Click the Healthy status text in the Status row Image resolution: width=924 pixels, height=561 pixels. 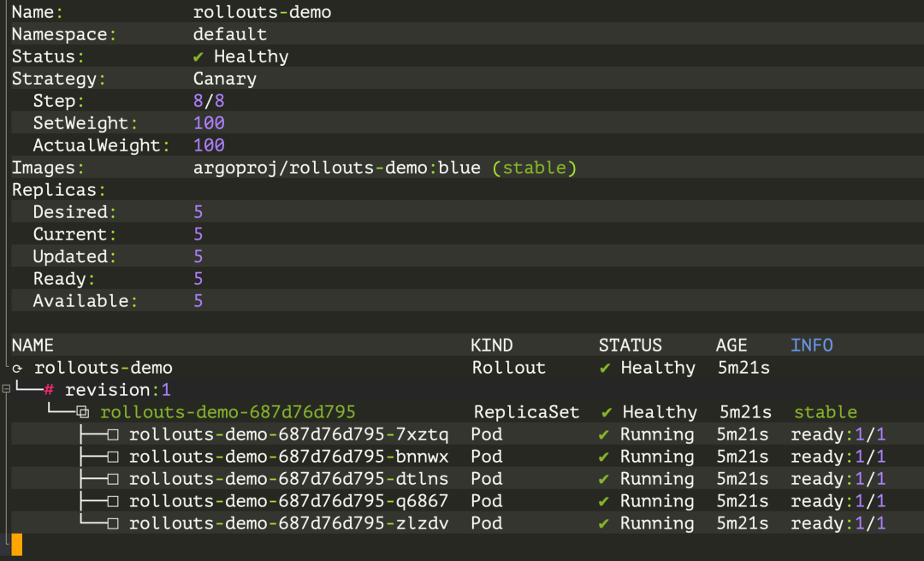point(252,56)
